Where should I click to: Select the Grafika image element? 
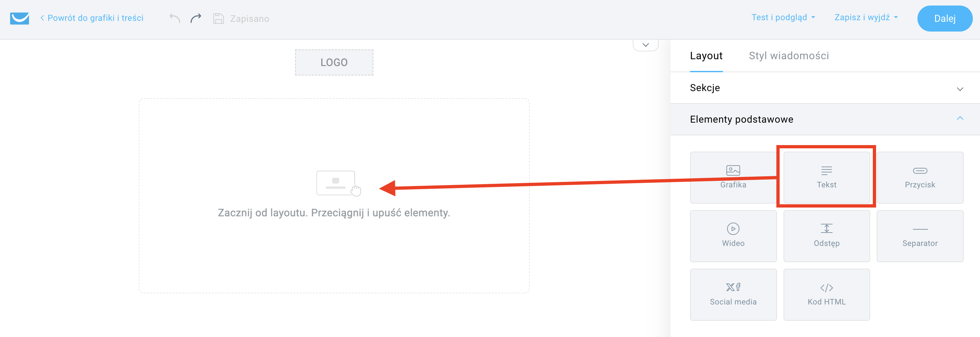733,177
